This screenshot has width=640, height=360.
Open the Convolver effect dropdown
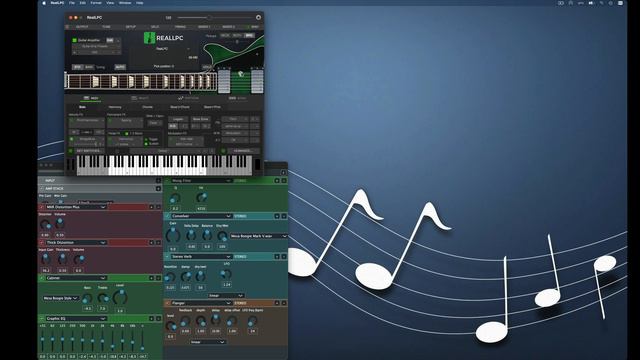(x=201, y=216)
